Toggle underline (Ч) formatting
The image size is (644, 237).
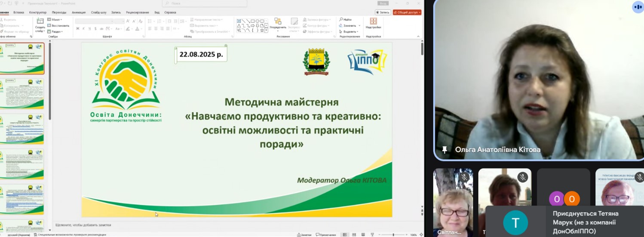click(x=89, y=29)
